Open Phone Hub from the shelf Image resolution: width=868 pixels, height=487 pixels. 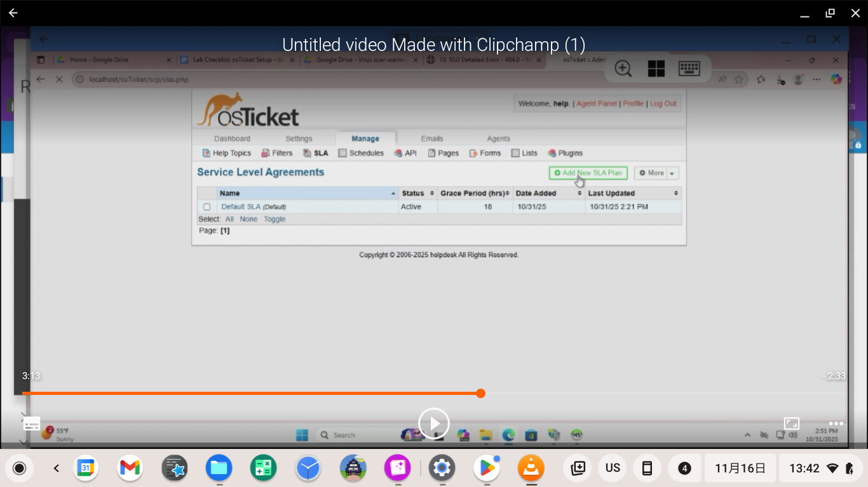(x=648, y=469)
